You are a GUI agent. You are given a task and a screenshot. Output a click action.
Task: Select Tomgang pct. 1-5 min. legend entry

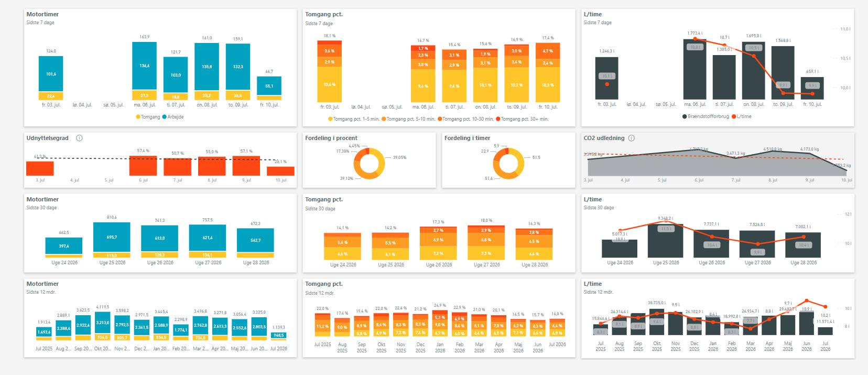pos(354,119)
